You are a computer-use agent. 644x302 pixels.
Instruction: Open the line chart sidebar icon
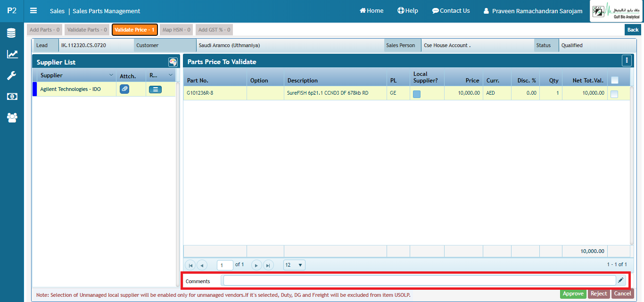[x=12, y=54]
